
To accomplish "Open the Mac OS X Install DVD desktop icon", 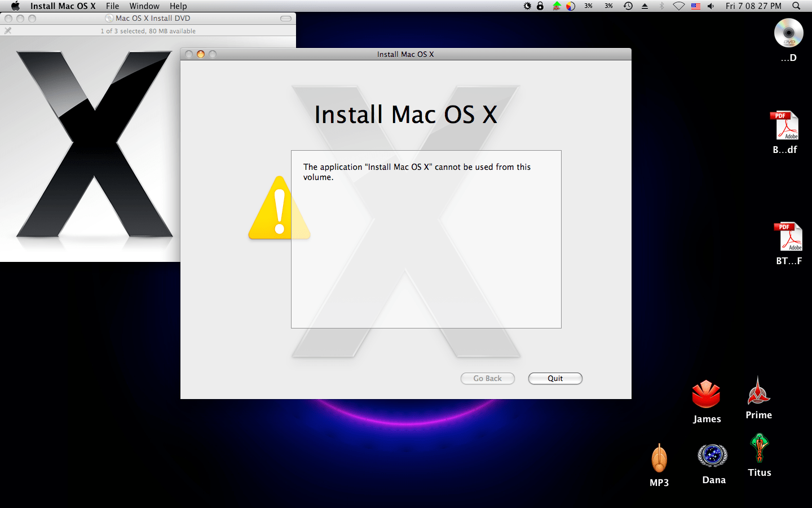I will [x=788, y=33].
